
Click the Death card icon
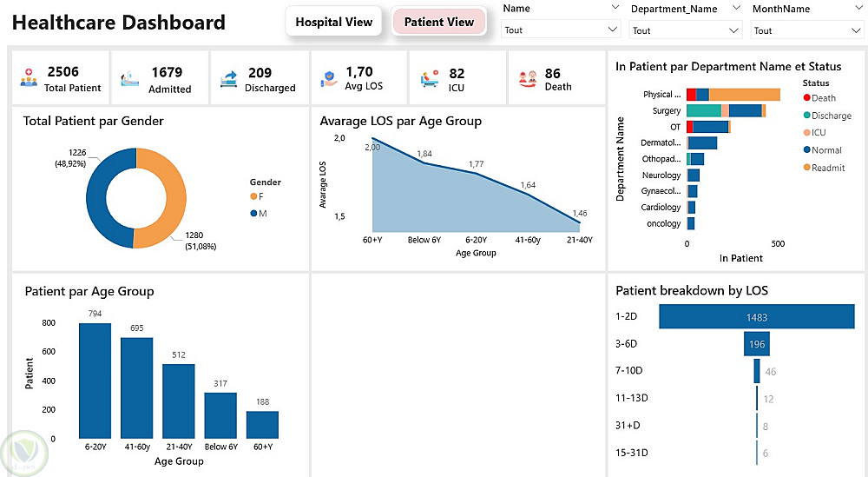click(x=528, y=79)
